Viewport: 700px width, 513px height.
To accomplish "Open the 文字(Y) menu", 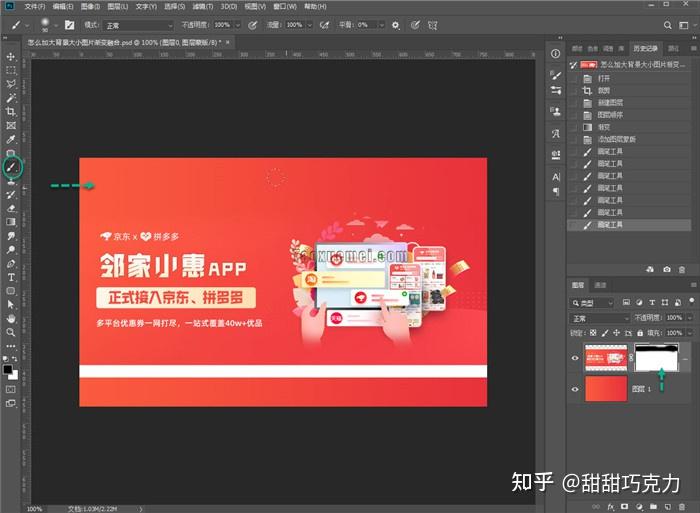I will click(x=146, y=7).
